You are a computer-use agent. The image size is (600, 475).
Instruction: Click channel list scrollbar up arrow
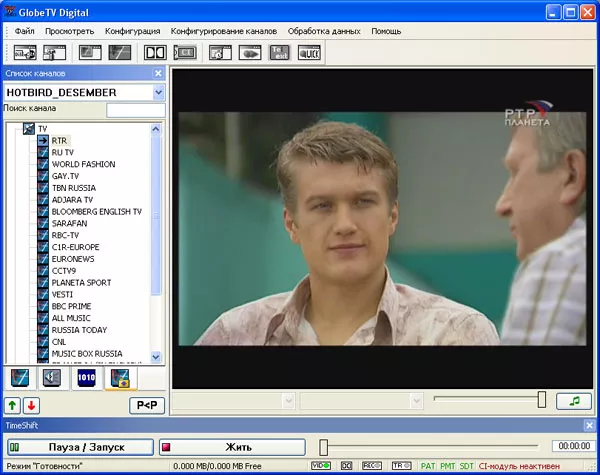(x=156, y=129)
